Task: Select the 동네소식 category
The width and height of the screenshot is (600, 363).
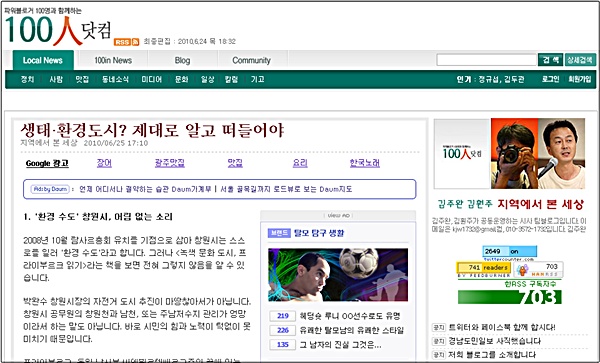Action: [x=115, y=79]
